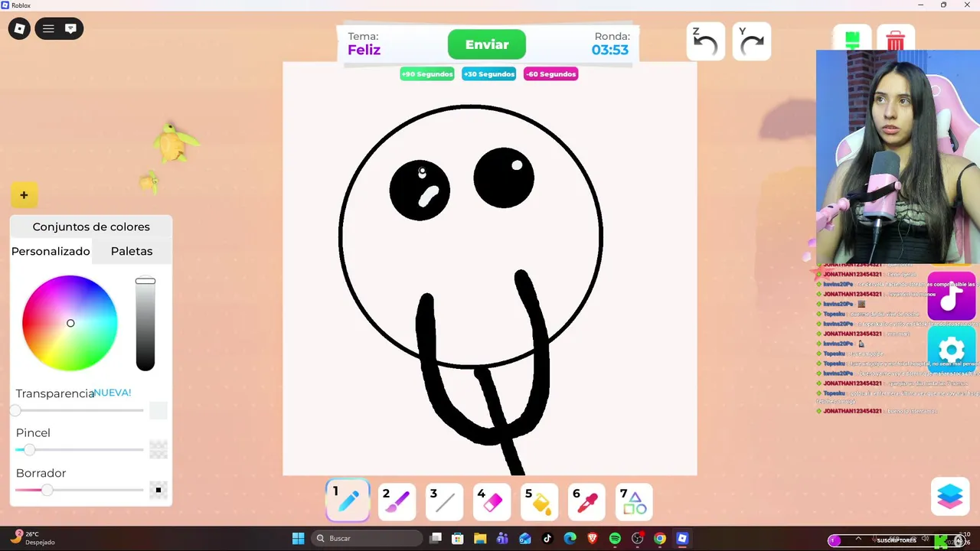Open TikTok app from the taskbar

547,539
